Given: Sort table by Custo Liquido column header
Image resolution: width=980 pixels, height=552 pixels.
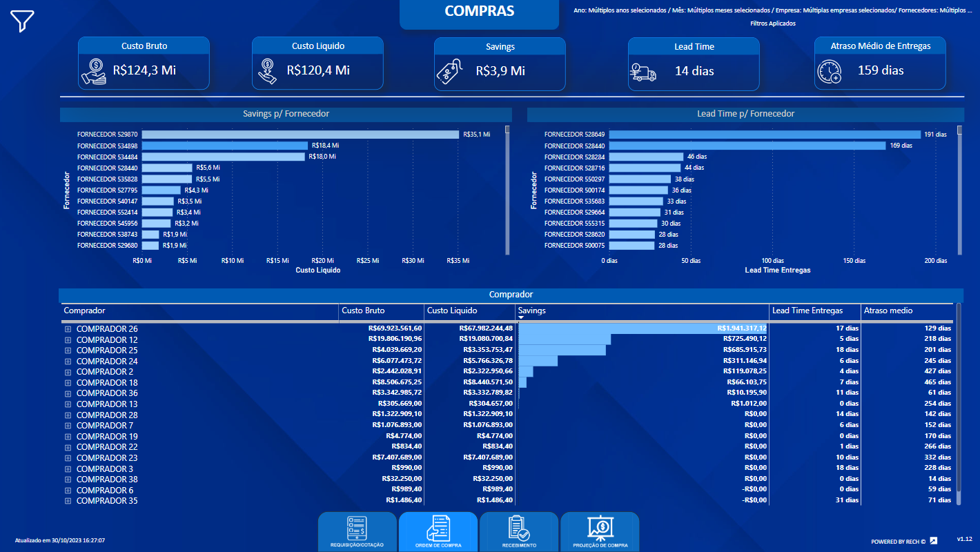Looking at the screenshot, I should (x=469, y=311).
